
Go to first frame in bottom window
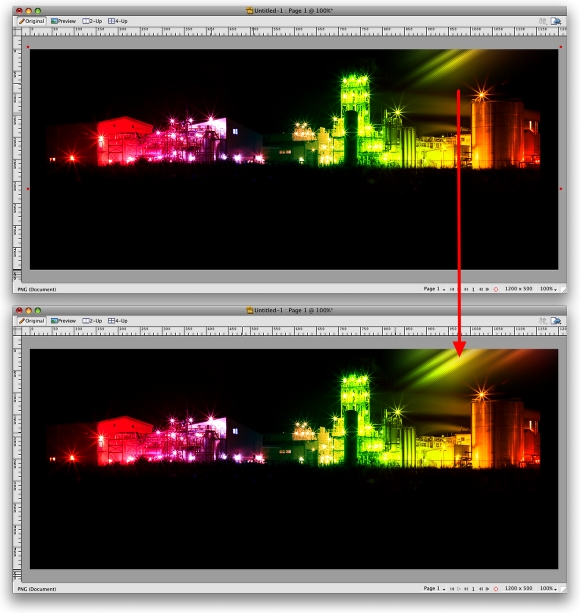[x=452, y=589]
